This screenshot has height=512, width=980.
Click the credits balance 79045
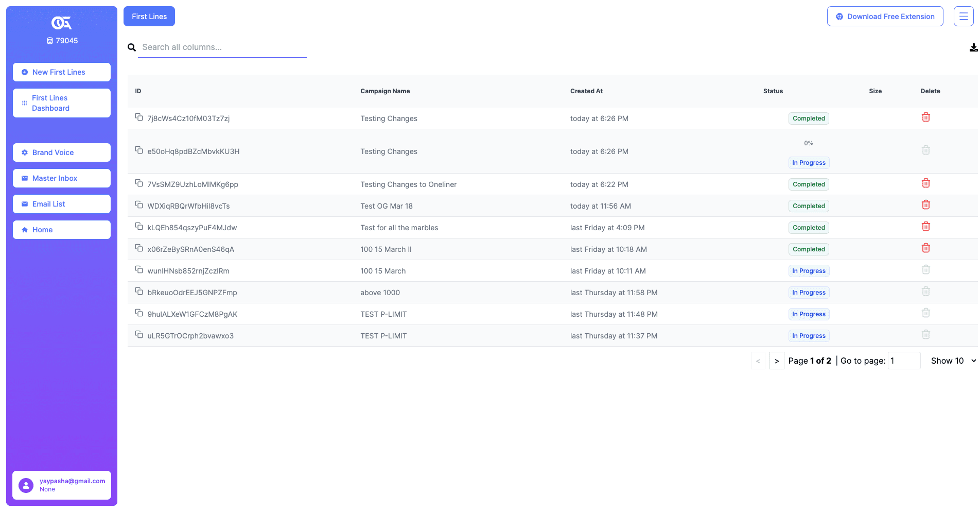click(62, 41)
